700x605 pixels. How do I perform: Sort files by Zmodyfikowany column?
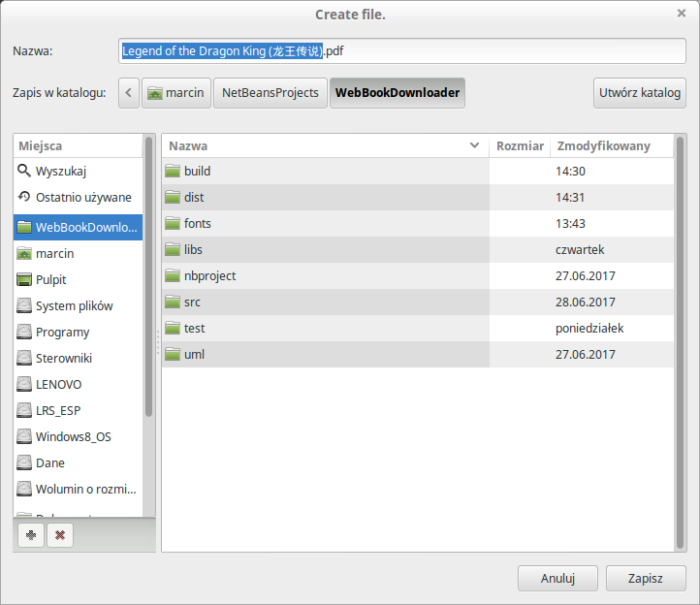coord(602,145)
